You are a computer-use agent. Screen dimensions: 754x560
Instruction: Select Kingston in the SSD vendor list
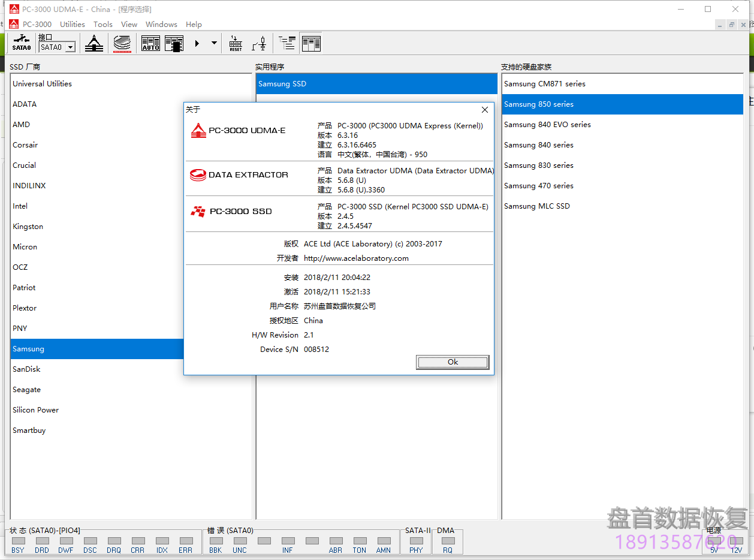(x=28, y=227)
